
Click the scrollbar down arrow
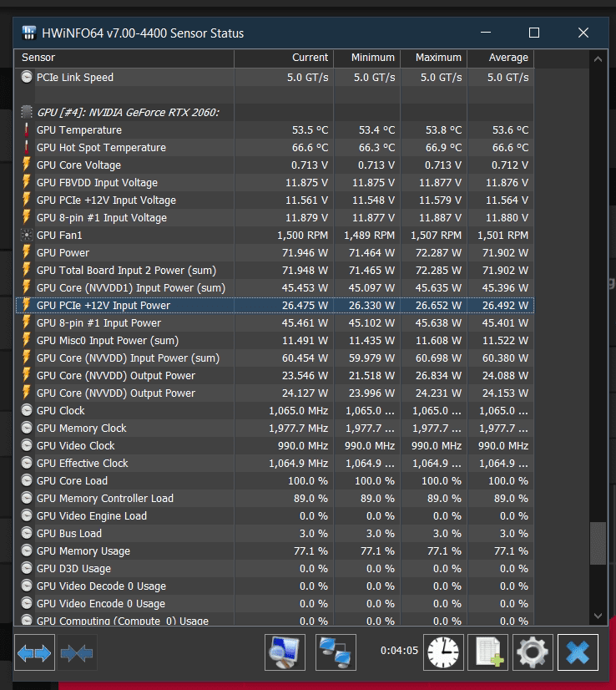click(598, 616)
